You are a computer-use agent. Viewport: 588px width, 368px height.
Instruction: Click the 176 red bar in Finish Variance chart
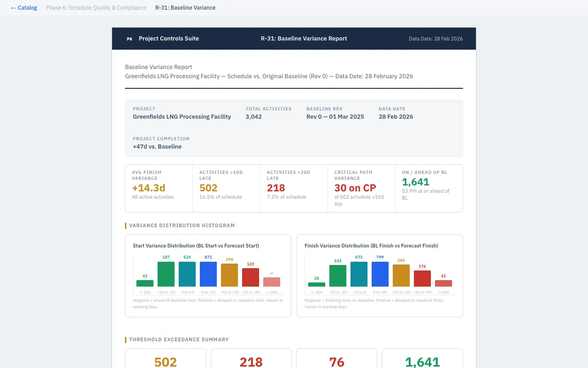click(422, 279)
